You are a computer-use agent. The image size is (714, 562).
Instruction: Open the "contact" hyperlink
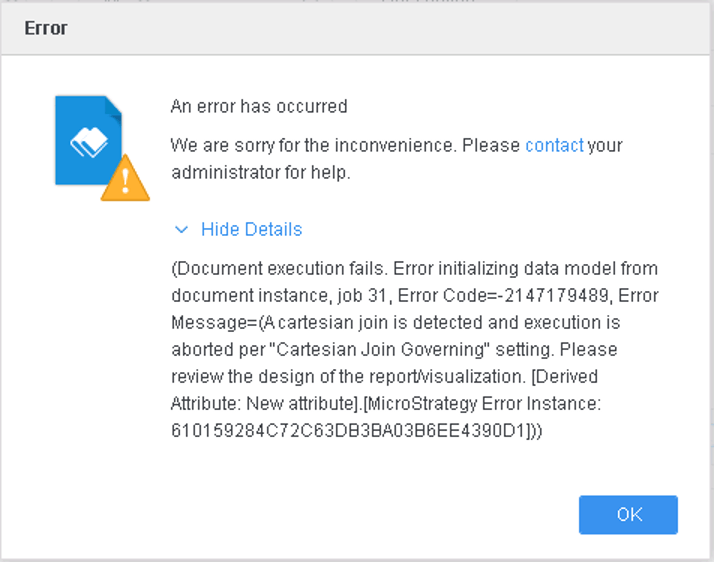[554, 145]
